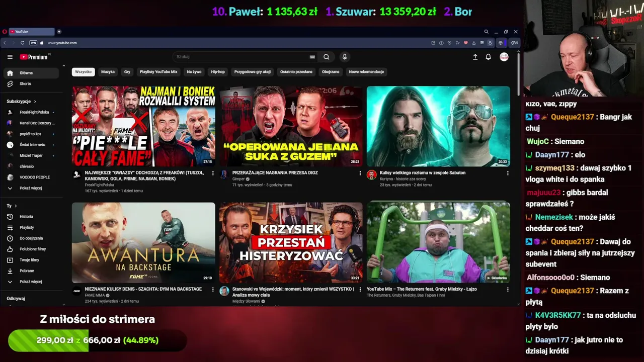Select Playlisty YouTube Mix chip
The image size is (644, 362).
pyautogui.click(x=158, y=72)
